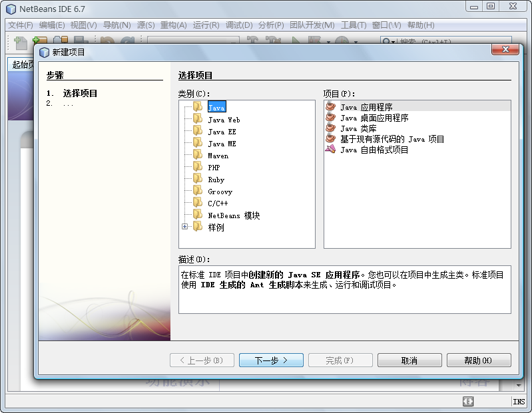Viewport: 532px width, 413px height.
Task: Select 基于现有源代码的 Java 项目 entry
Action: tap(392, 139)
